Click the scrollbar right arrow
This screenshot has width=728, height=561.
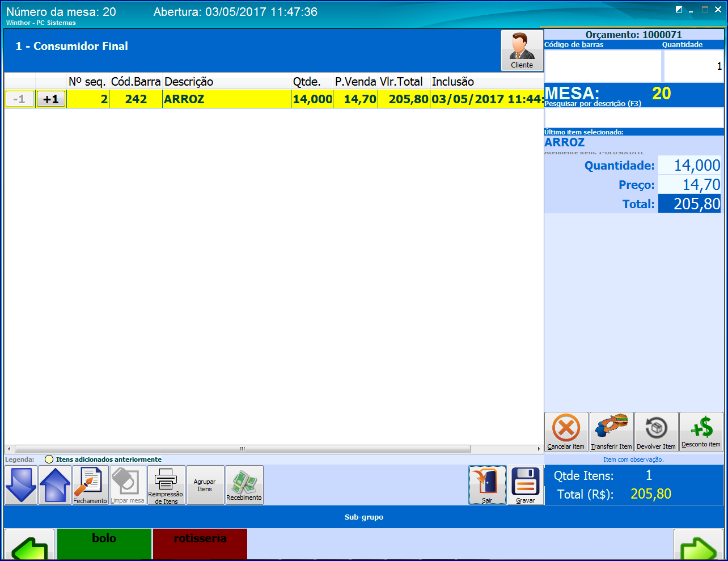pos(539,449)
